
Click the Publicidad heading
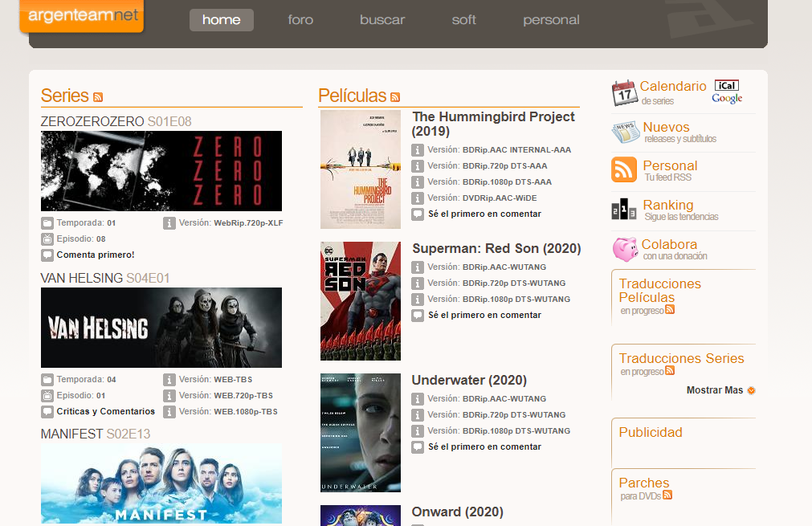[651, 433]
